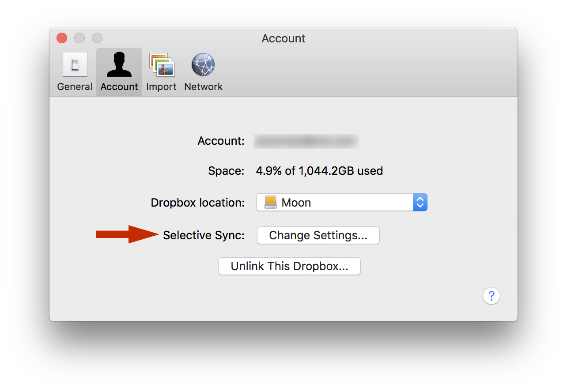Click the Network globe icon
This screenshot has width=567, height=392.
203,64
